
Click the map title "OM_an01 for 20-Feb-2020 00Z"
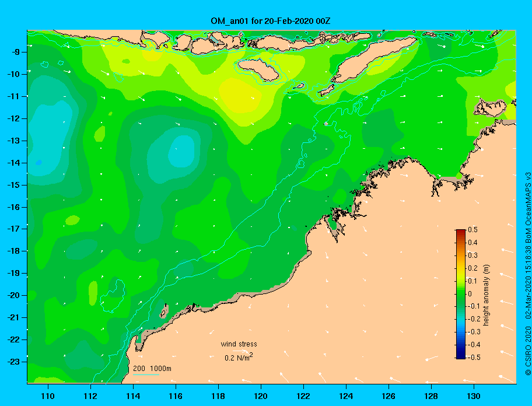271,21
